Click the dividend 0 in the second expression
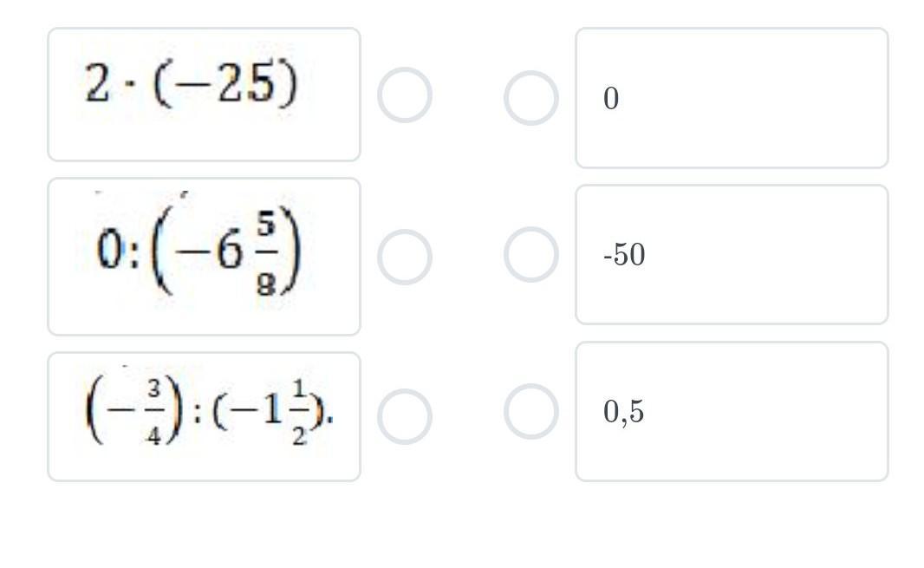The height and width of the screenshot is (568, 924). point(111,250)
